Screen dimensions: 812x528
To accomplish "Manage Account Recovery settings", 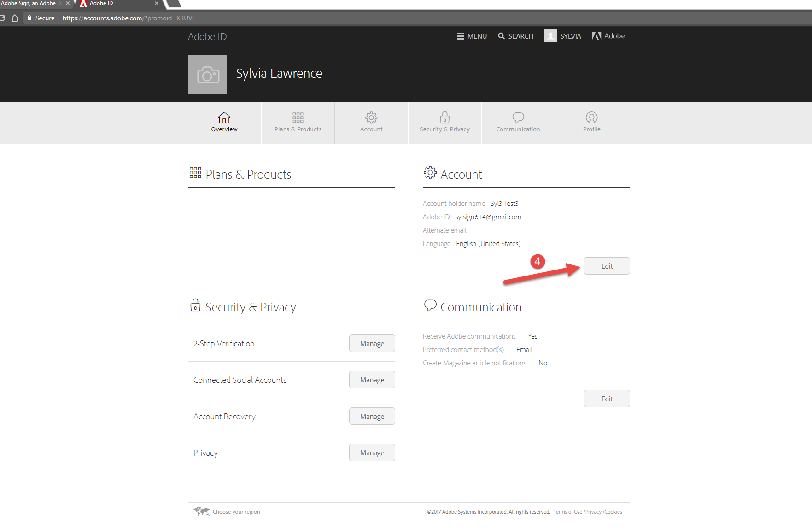I will 372,416.
